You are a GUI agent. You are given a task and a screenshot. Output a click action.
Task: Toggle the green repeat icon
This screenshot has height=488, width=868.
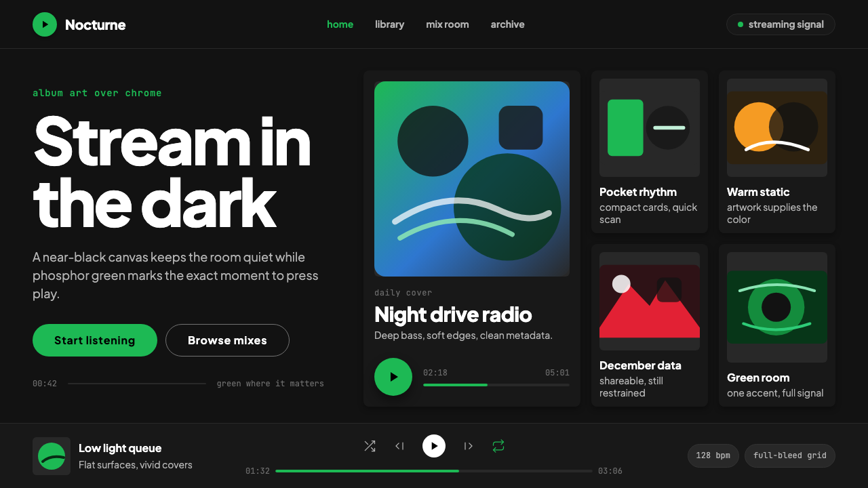point(498,446)
